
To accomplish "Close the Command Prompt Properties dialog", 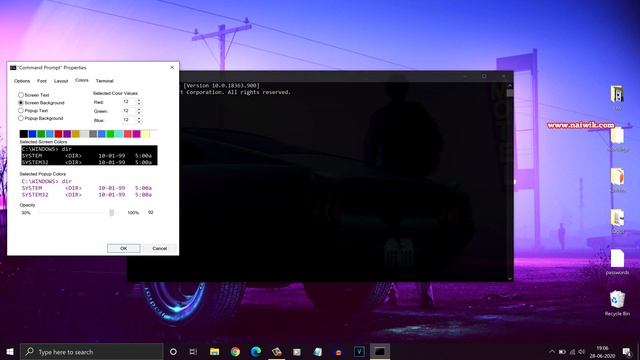I will pyautogui.click(x=172, y=67).
